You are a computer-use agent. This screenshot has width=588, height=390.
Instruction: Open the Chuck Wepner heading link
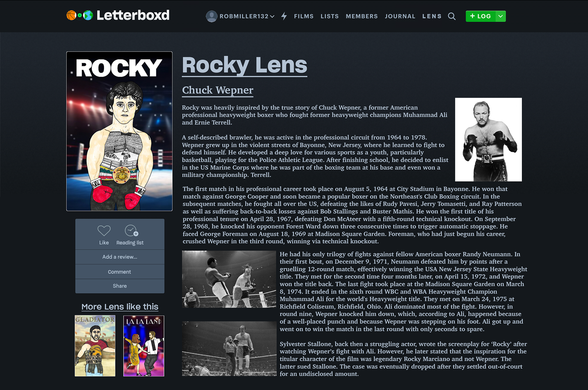coord(217,90)
